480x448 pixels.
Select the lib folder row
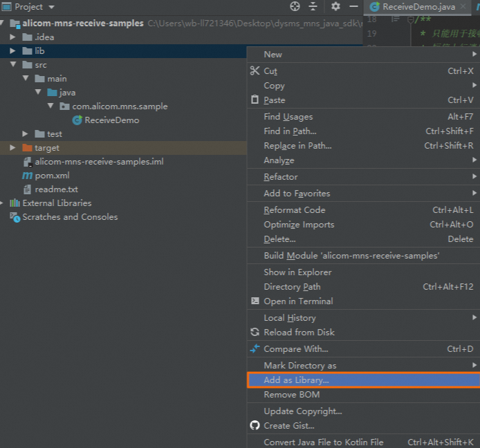[123, 50]
